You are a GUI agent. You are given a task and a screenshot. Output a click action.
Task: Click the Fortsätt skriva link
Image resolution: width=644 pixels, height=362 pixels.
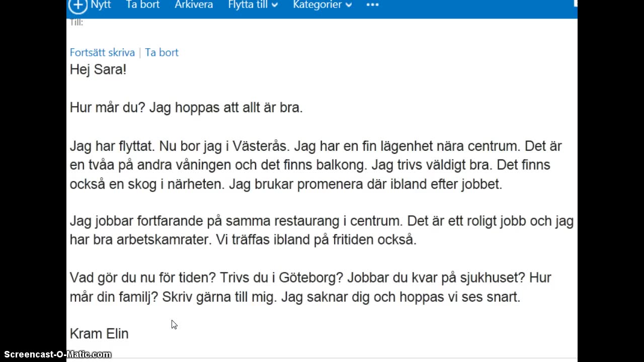pyautogui.click(x=102, y=52)
